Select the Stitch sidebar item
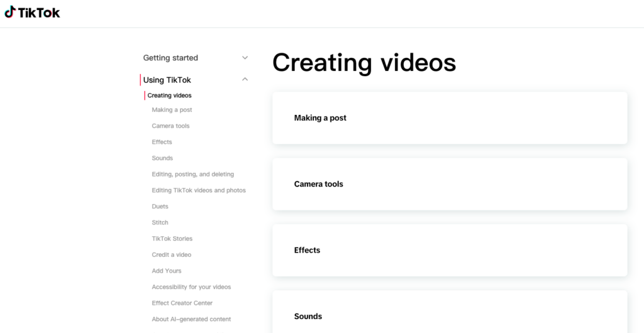This screenshot has height=333, width=644. pos(160,222)
